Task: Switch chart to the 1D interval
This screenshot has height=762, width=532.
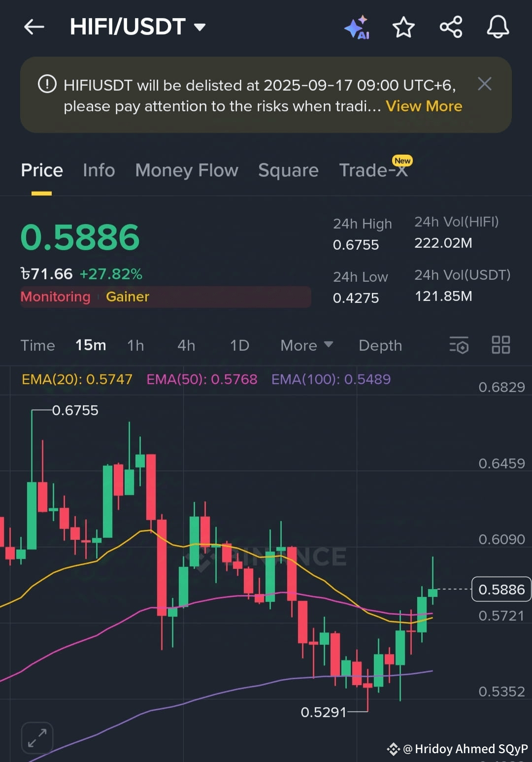Action: click(239, 345)
